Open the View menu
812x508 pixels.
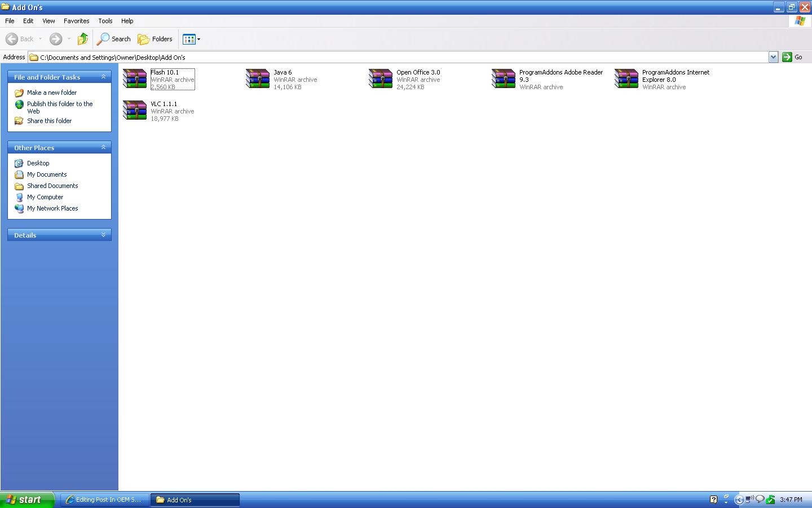pos(48,21)
